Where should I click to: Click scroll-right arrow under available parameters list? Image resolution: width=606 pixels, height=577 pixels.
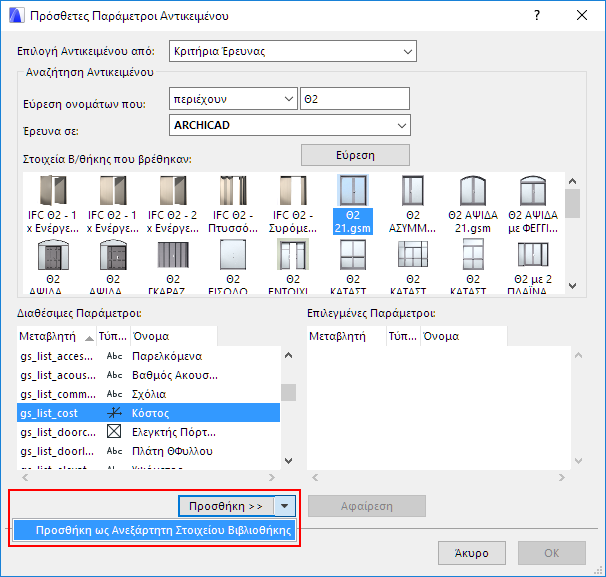(x=272, y=477)
